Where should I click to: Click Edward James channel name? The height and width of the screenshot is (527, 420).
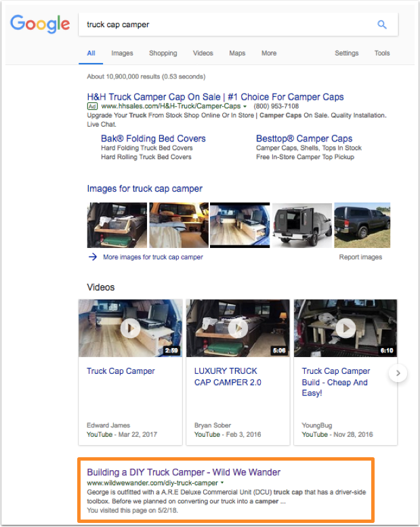(108, 425)
